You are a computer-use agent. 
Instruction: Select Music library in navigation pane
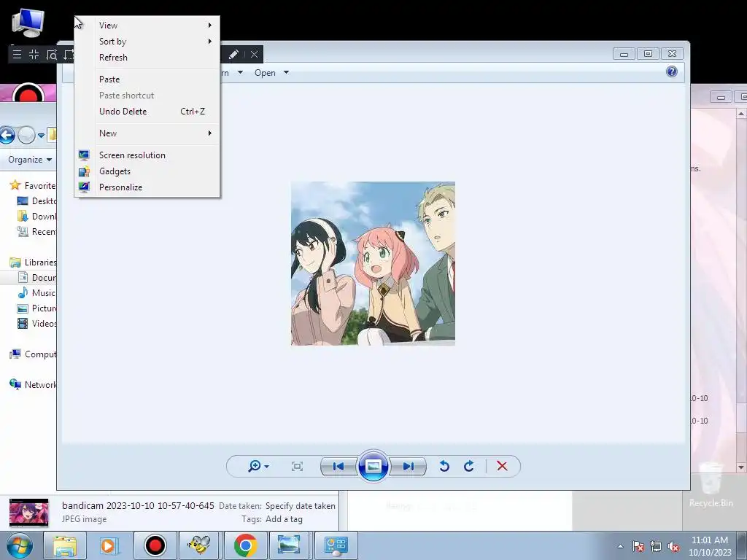tap(36, 293)
